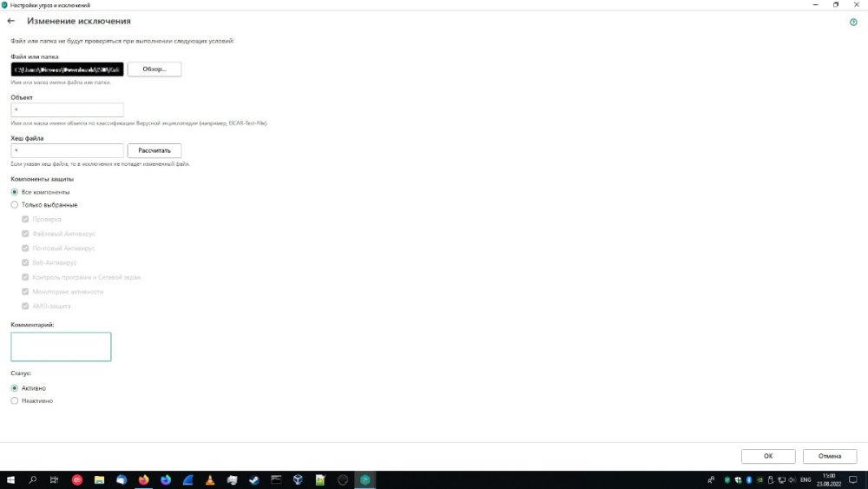
Task: Open the volume control in the tray
Action: pyautogui.click(x=792, y=480)
